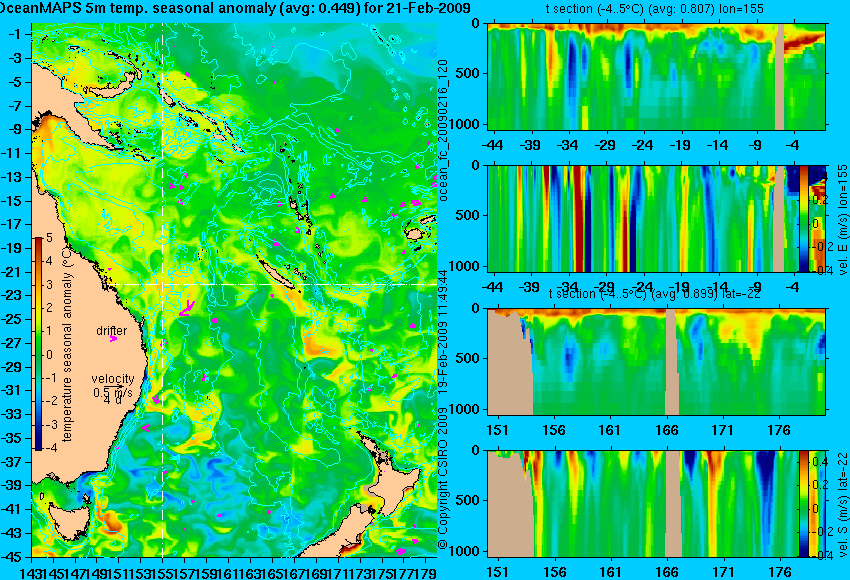Click the main sea temperature anomaly map
This screenshot has height=580, width=850.
pos(234,290)
